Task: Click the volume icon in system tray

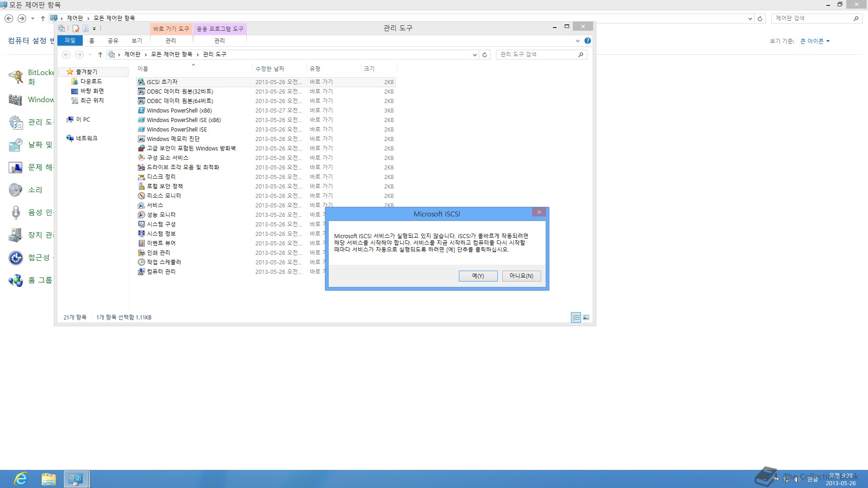Action: pyautogui.click(x=797, y=479)
